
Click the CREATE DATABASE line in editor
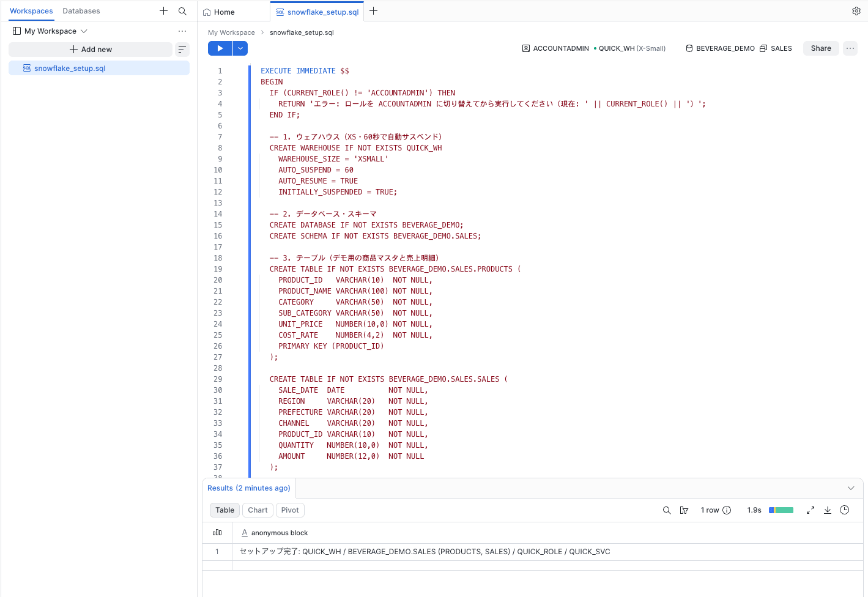(x=366, y=225)
